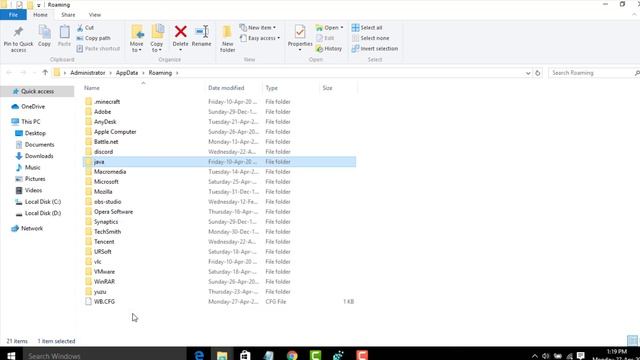Cut the selected item
Image resolution: width=640 pixels, height=360 pixels.
[85, 28]
